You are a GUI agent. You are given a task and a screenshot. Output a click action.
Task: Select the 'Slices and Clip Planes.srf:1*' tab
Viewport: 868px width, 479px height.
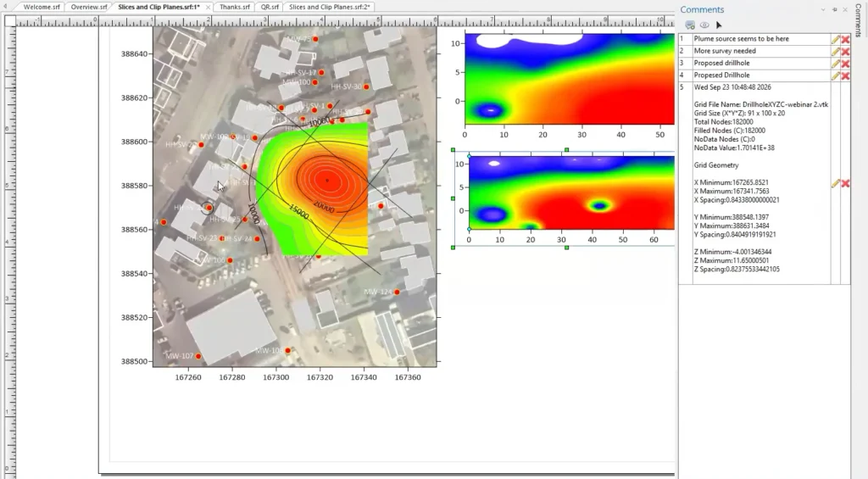coord(159,7)
